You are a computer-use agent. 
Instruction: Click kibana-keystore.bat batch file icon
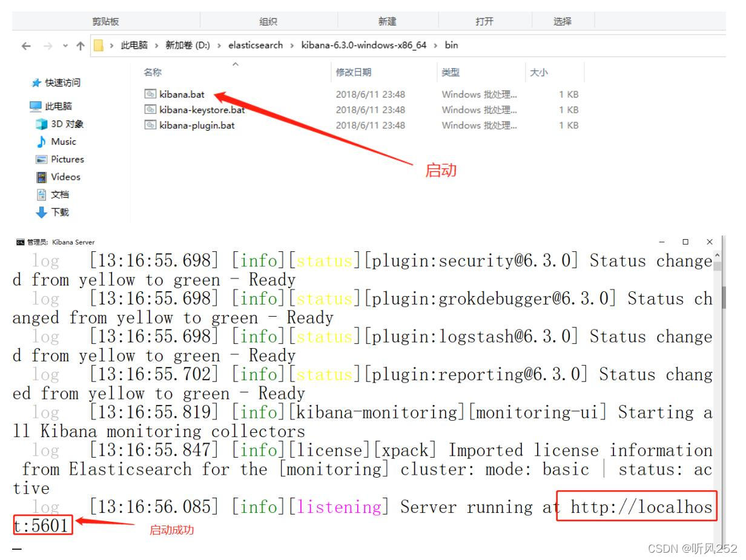coord(150,110)
